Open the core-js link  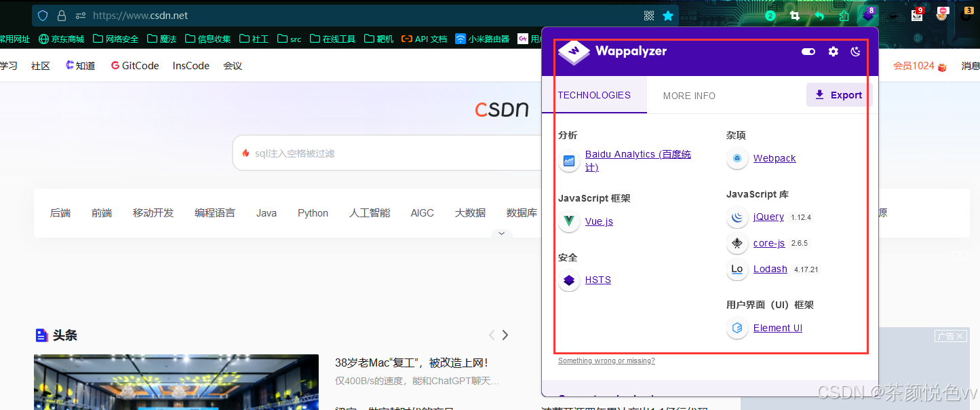(769, 243)
